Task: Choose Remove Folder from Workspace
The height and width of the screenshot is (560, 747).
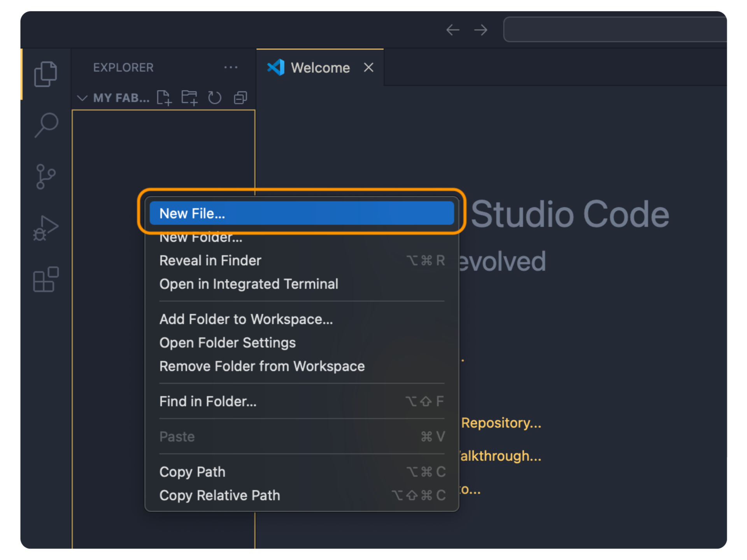Action: pos(302,366)
